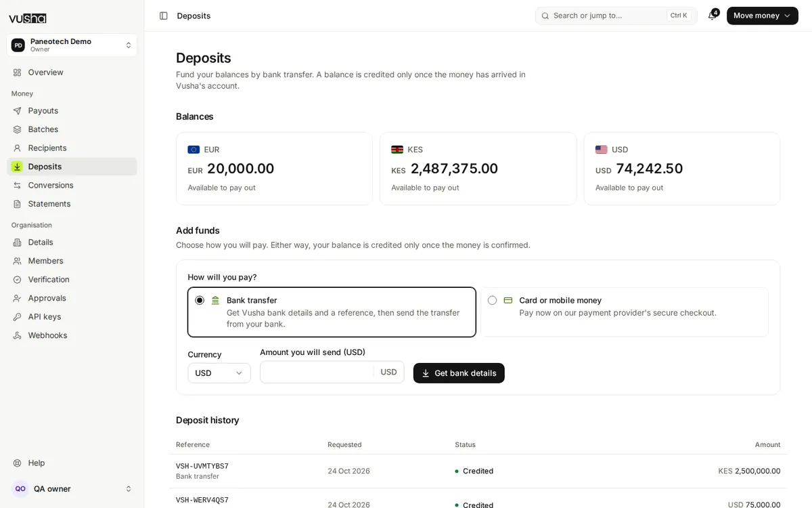Click the Reference column header
The image size is (812, 508).
[193, 445]
